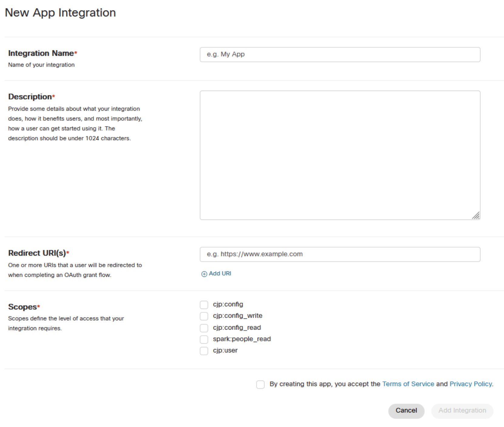Enable the cjp:config scope checkbox
Screen dimensions: 504x427
point(204,305)
